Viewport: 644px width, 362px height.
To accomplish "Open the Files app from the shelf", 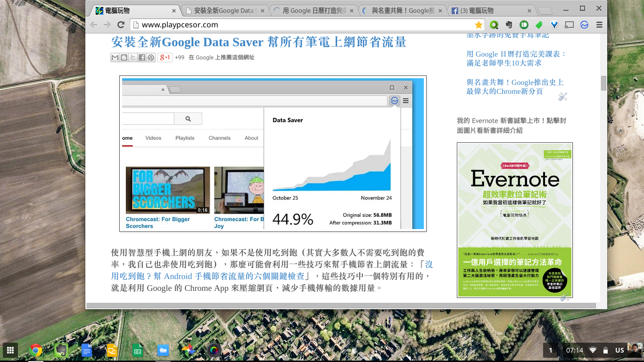I will [163, 350].
